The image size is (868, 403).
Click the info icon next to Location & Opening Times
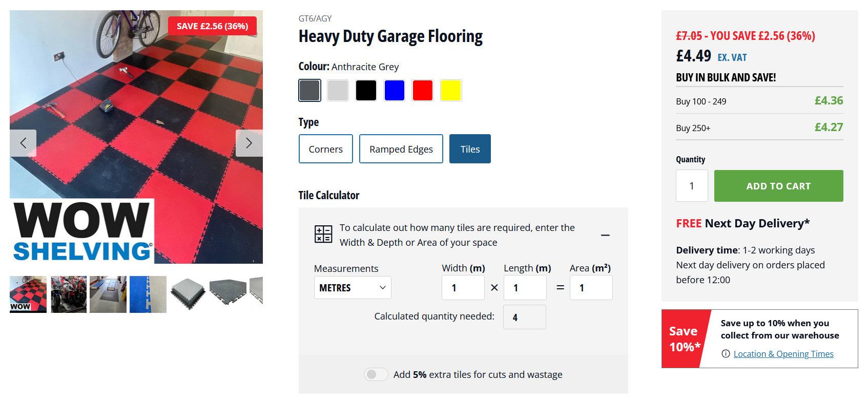(726, 353)
